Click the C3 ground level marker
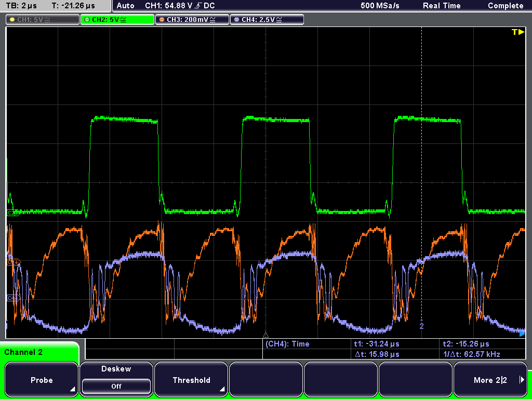This screenshot has height=399, width=532. pyautogui.click(x=14, y=262)
